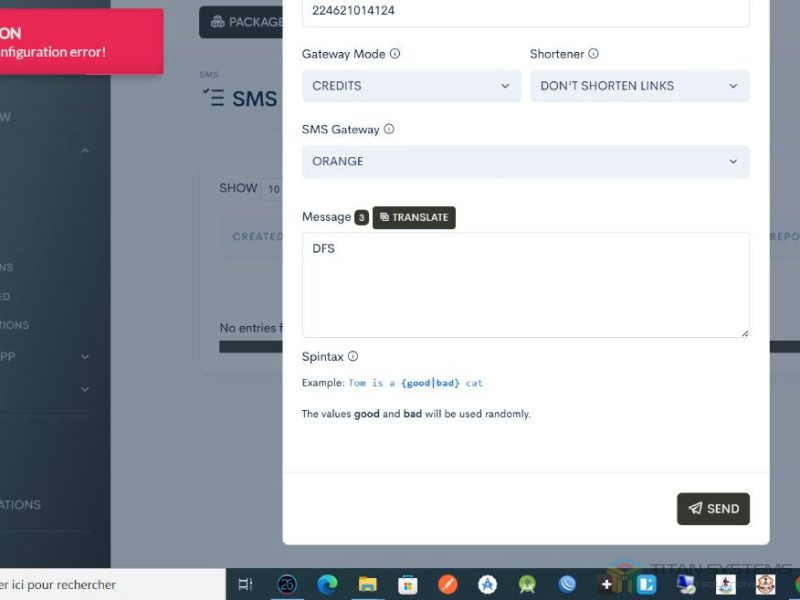800x600 pixels.
Task: Expand the sidebar section ending in PP
Action: tap(85, 356)
